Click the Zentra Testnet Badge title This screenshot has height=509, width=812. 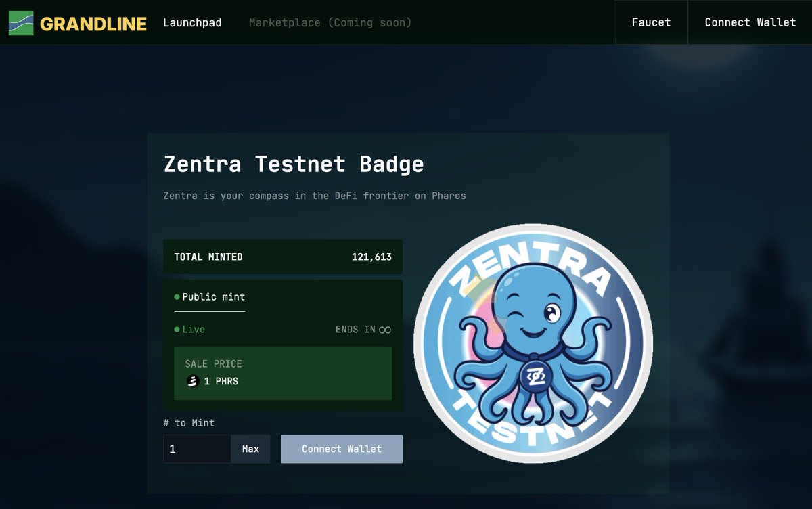point(294,164)
